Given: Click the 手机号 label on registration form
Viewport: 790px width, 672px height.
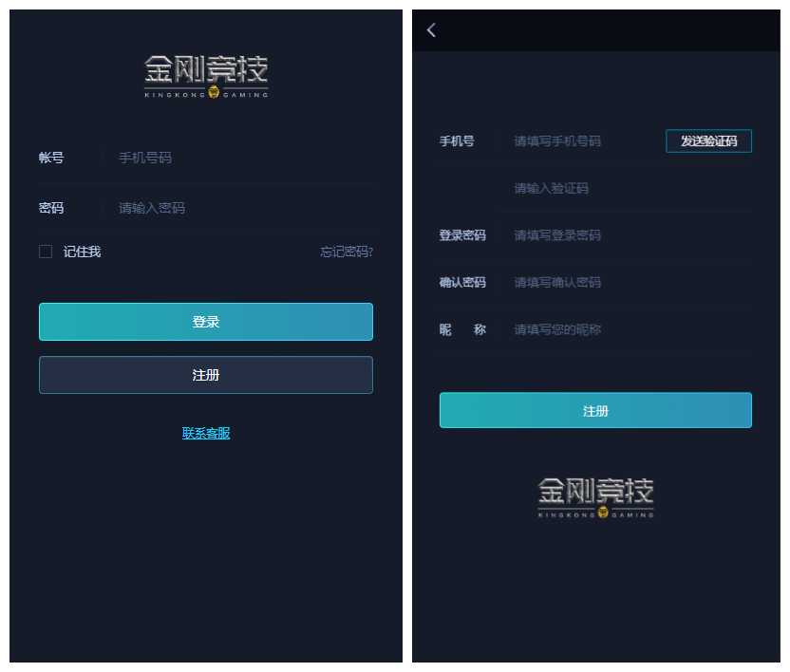Looking at the screenshot, I should 457,141.
